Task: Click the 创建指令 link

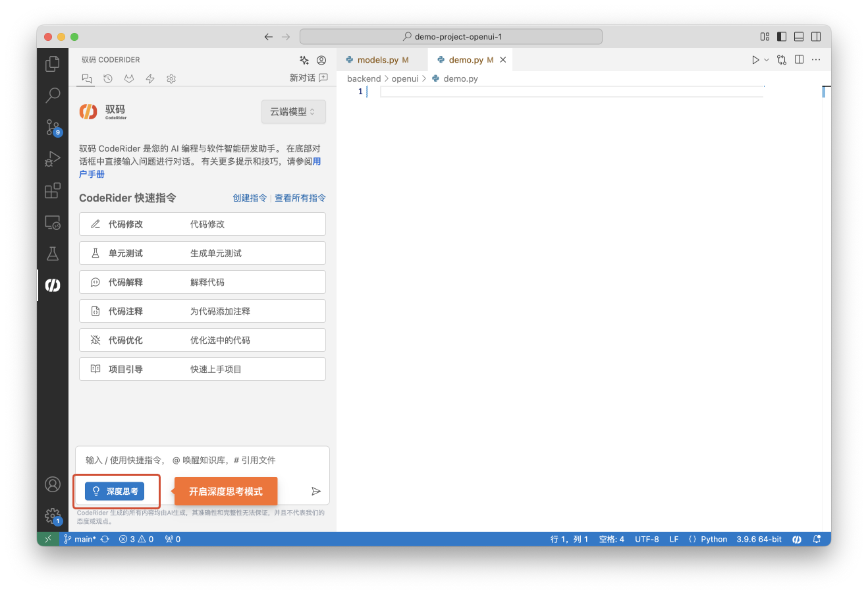Action: click(x=250, y=198)
